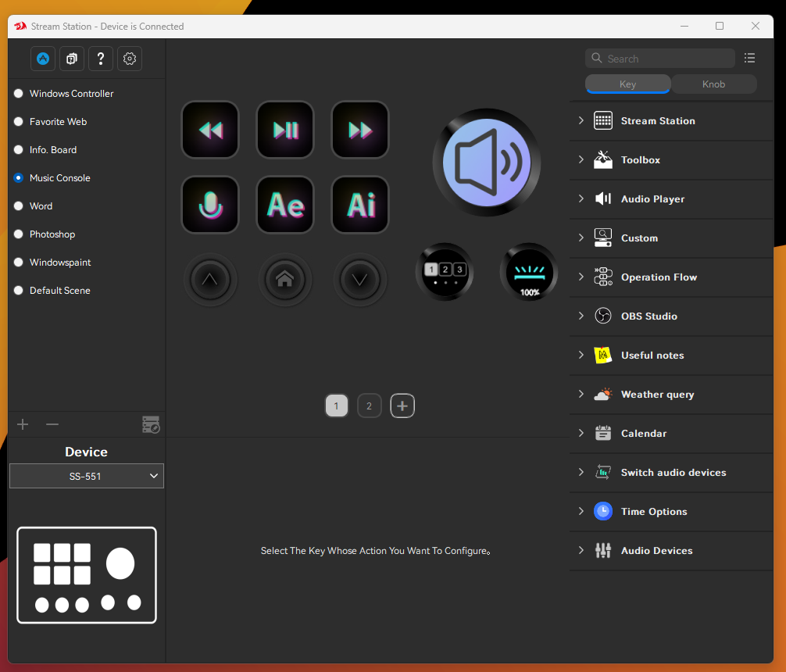Click the Stream Station keyboard icon

tap(603, 121)
